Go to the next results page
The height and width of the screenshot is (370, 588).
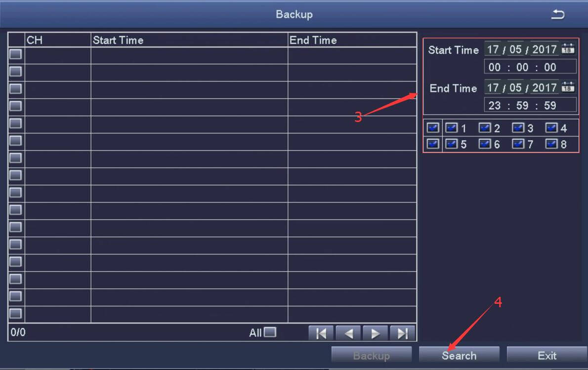375,332
